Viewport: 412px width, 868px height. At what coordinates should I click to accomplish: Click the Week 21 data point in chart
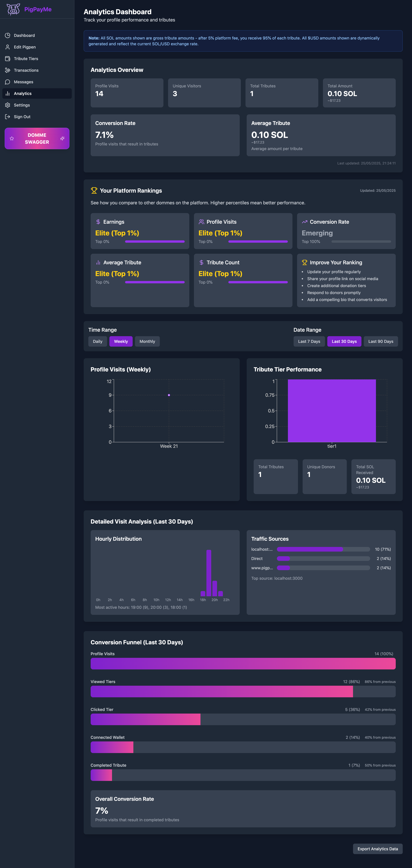(169, 395)
